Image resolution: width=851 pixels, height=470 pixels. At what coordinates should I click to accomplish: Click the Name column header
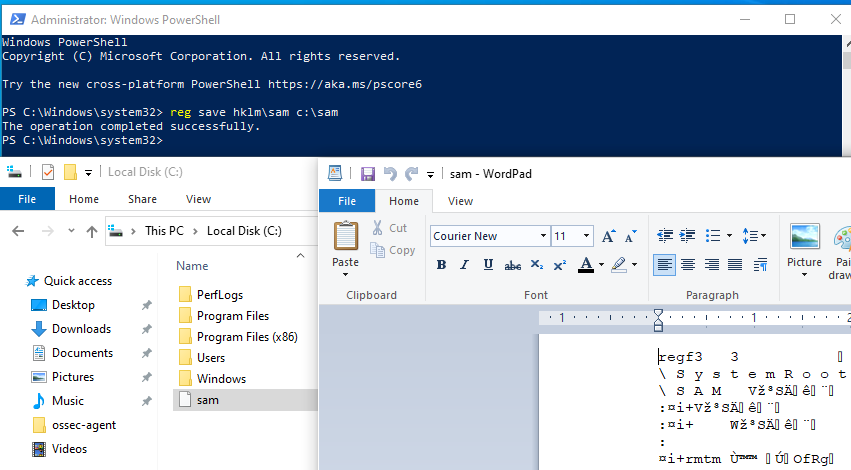click(192, 266)
